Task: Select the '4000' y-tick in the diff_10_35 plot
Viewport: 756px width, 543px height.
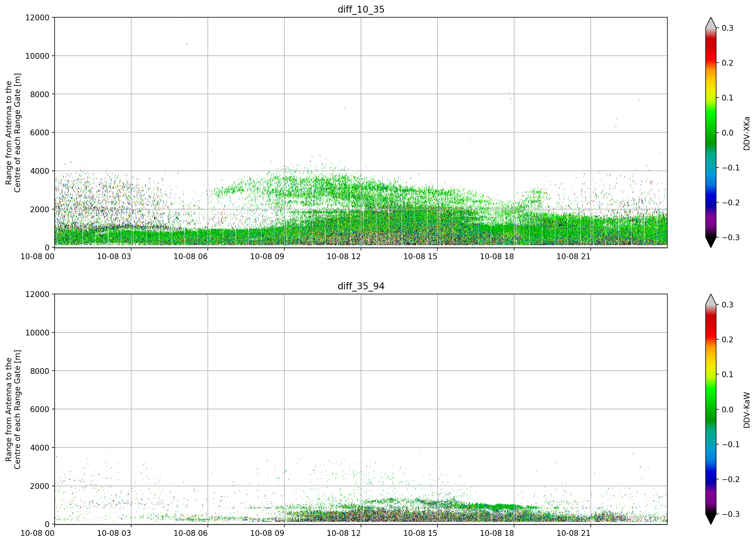Action: point(40,171)
